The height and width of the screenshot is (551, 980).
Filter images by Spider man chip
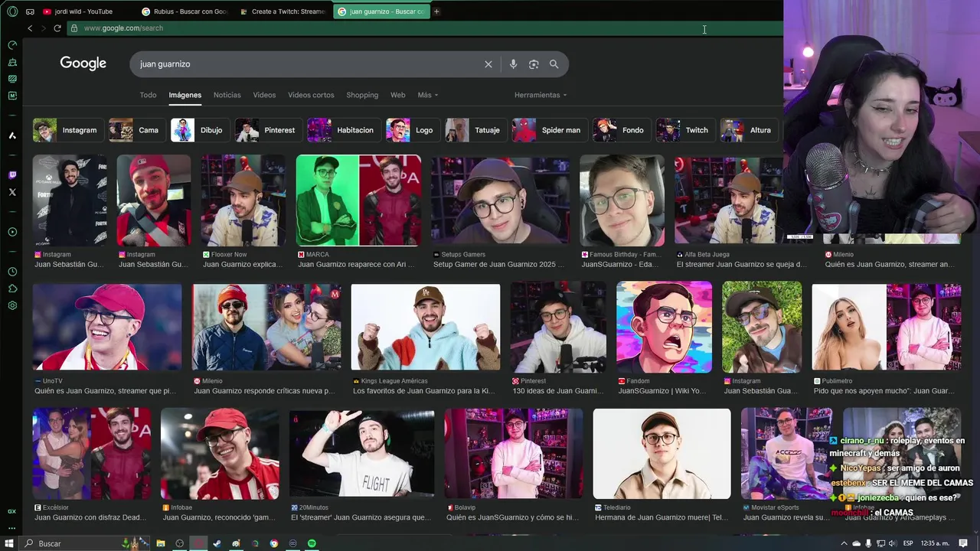[548, 130]
